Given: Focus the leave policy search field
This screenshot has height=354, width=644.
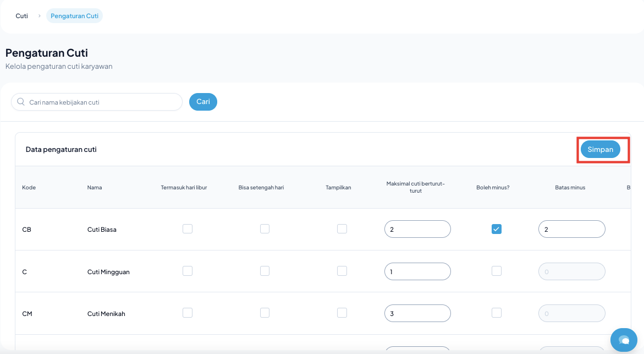Looking at the screenshot, I should point(102,102).
